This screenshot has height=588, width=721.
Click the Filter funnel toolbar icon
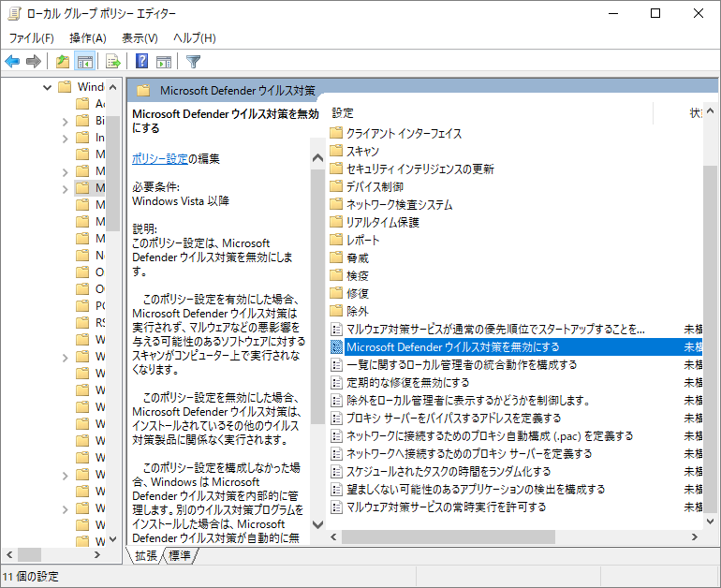tap(194, 61)
